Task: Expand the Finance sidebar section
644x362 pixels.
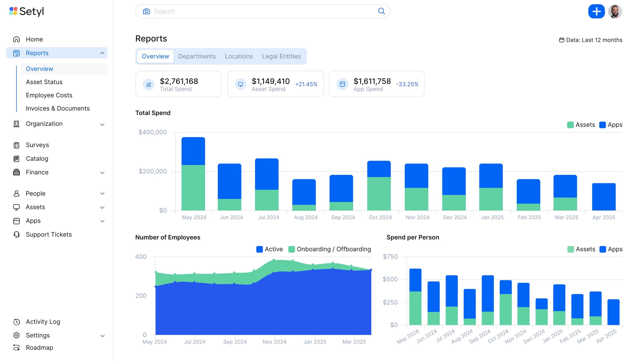Action: click(x=102, y=172)
